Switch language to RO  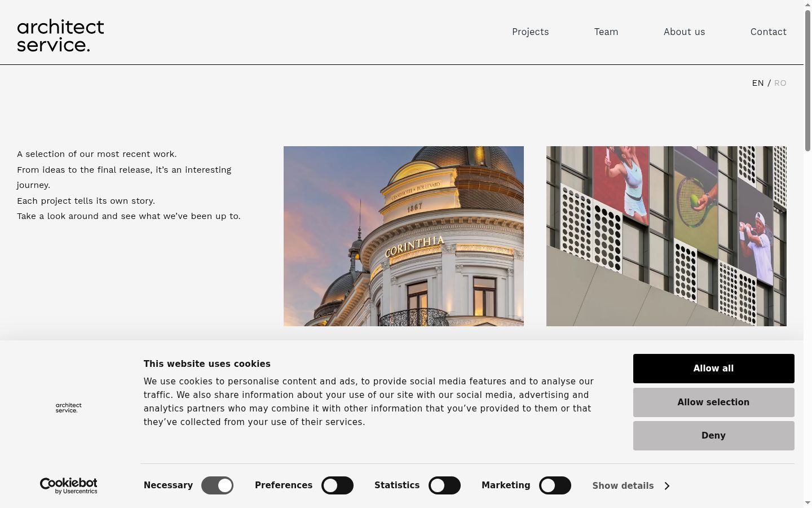[780, 83]
